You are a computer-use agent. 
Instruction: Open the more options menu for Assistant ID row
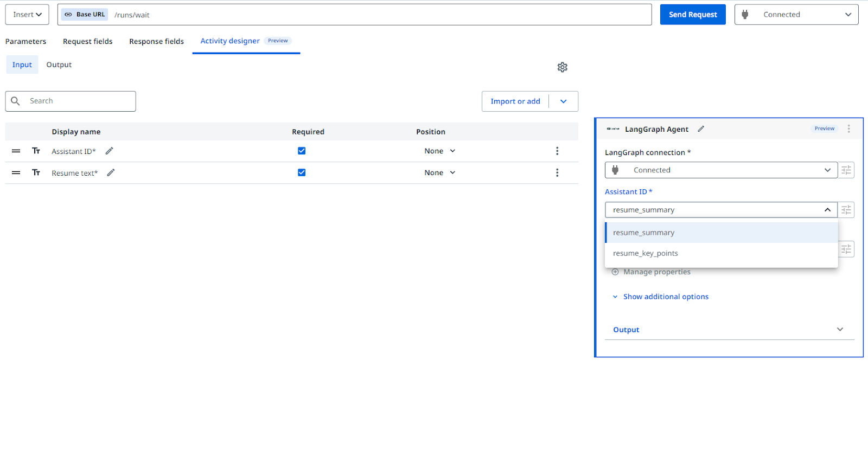557,151
